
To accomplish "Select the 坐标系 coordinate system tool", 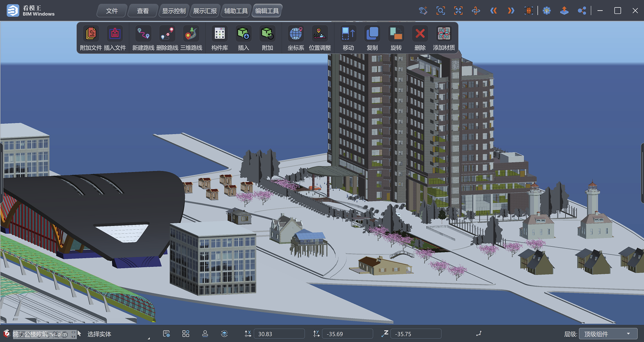I will [x=296, y=34].
